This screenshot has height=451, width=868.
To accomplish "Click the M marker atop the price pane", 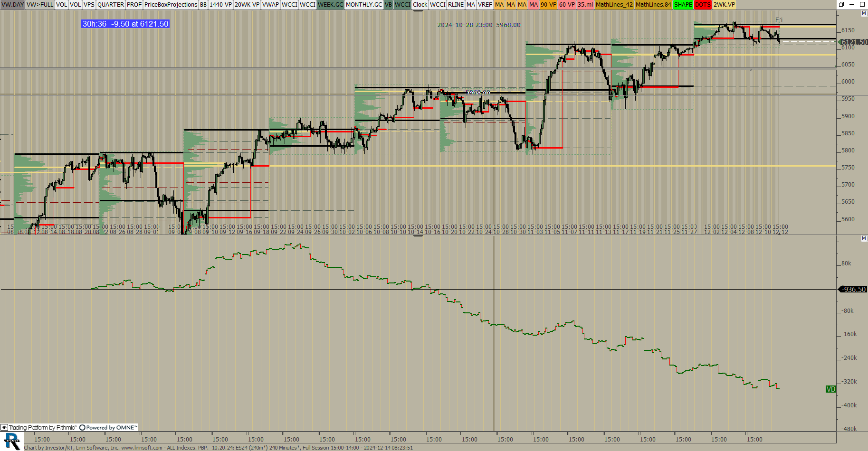I will click(864, 14).
